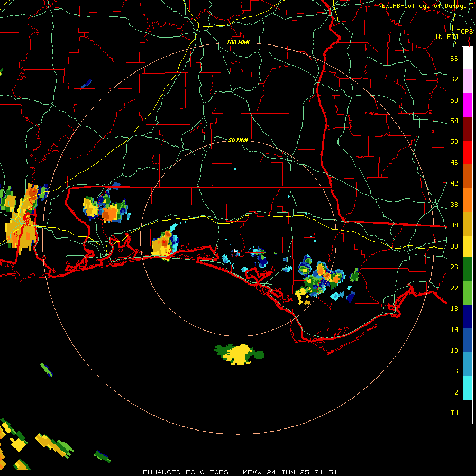Click the isolated yellow-green echo over the Gulf
The image size is (476, 476).
coord(239,354)
